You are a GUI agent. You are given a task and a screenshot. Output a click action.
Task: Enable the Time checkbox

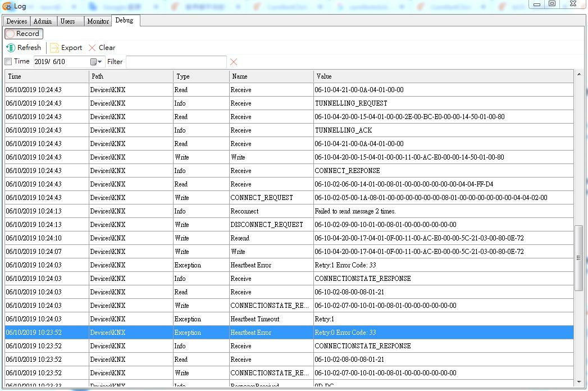point(8,62)
